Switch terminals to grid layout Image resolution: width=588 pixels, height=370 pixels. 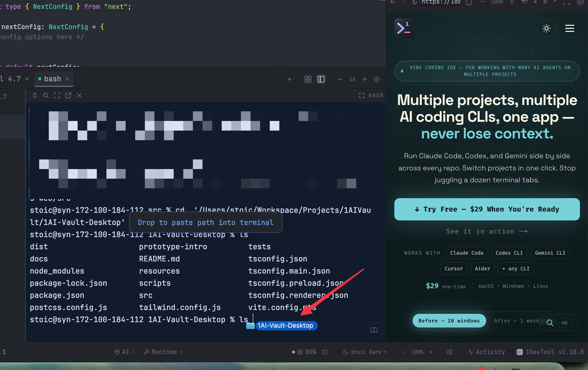pyautogui.click(x=308, y=79)
